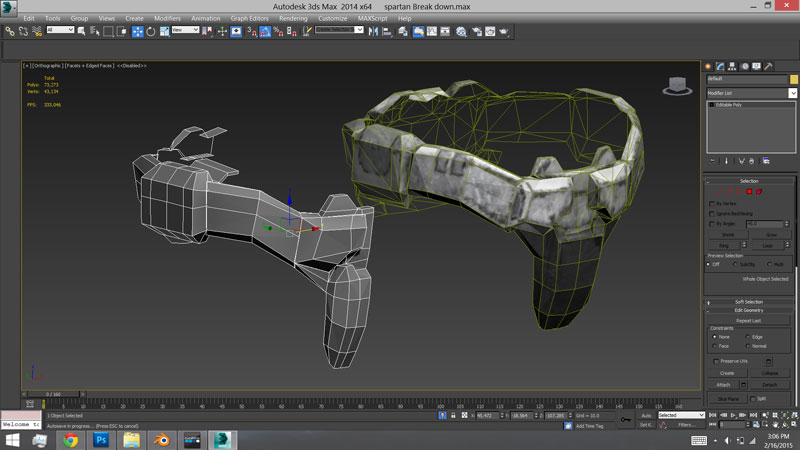
Task: Click the Set Keys key icon
Action: (x=626, y=420)
